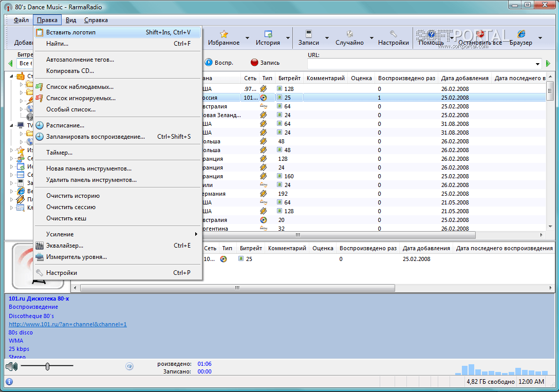Open dropdown arrow next to Браузер
559x392 pixels.
click(x=540, y=38)
